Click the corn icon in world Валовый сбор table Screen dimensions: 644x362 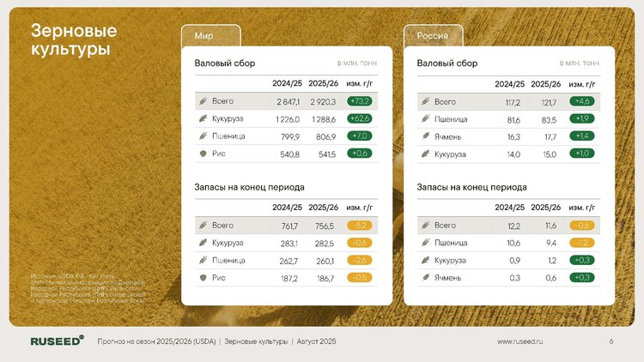point(203,119)
